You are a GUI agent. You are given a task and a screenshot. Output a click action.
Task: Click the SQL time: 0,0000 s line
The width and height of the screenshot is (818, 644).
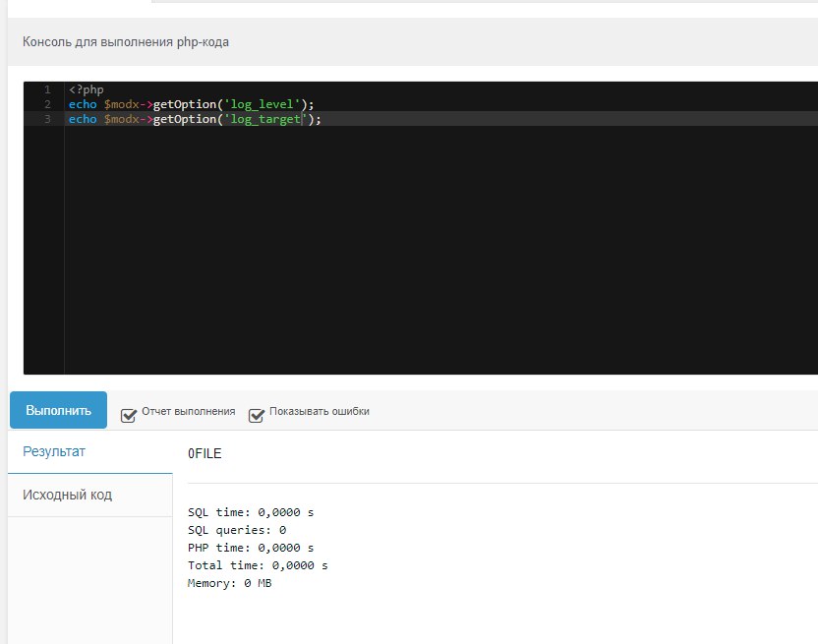251,512
